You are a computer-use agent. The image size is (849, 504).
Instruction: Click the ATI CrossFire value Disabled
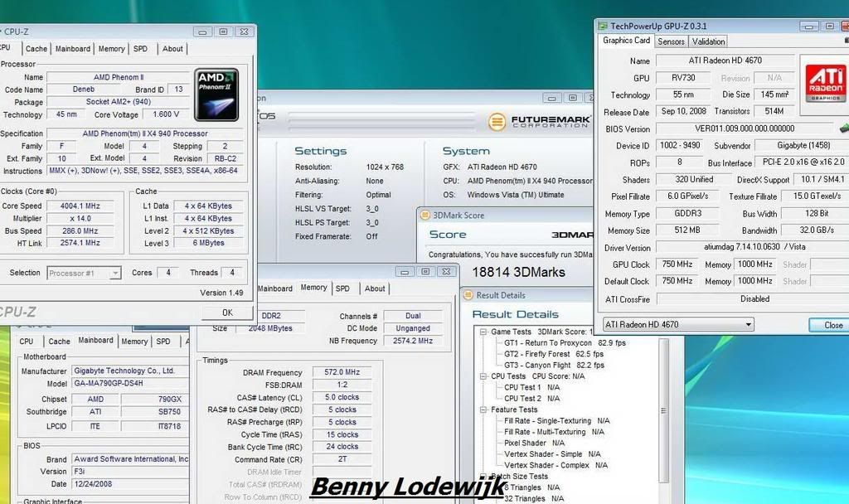(753, 298)
